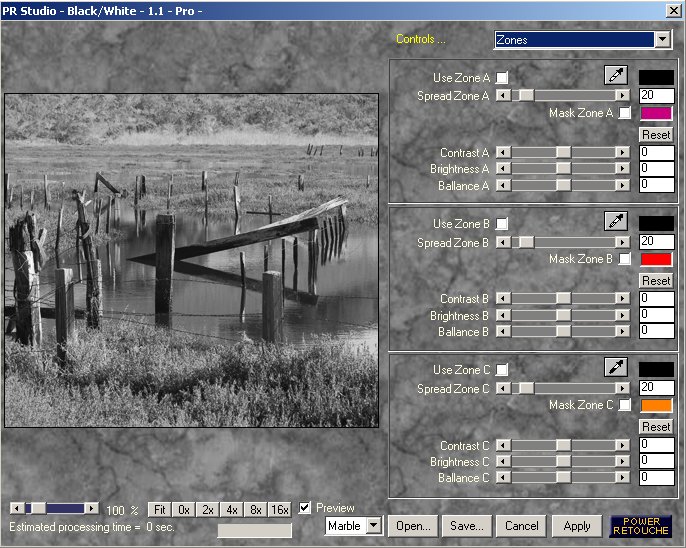Increase Brightness C with right arrow

click(622, 461)
